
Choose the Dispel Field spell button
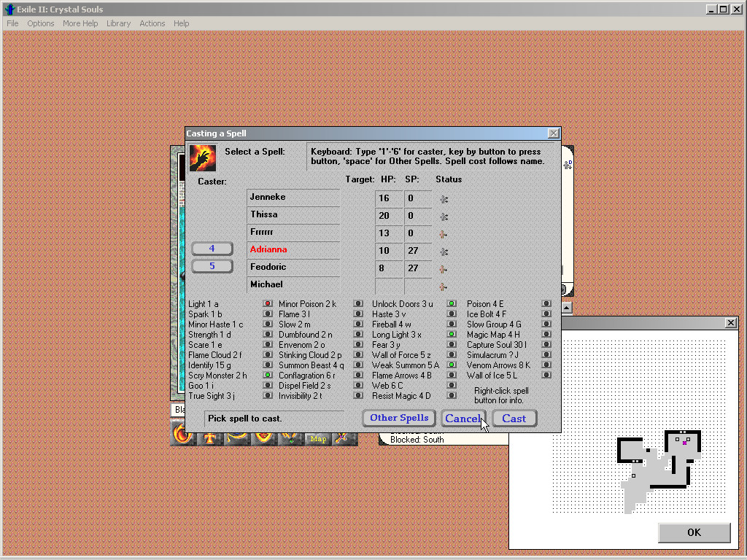coord(358,386)
